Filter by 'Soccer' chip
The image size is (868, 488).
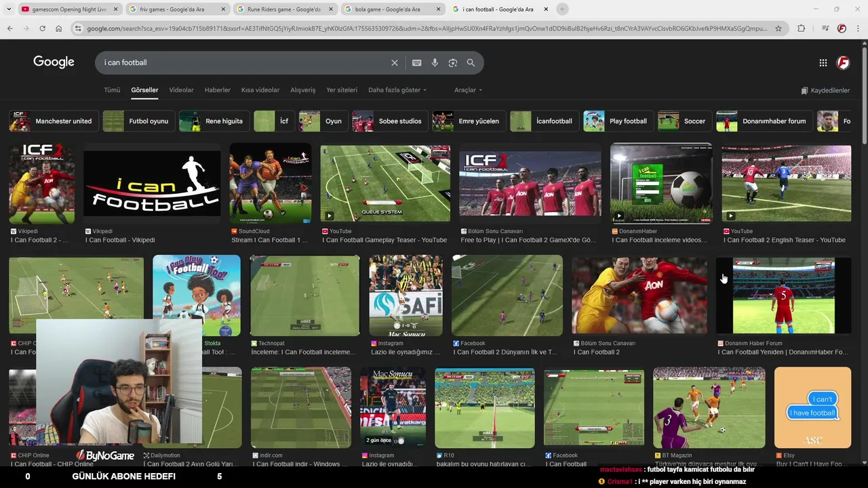pyautogui.click(x=685, y=121)
